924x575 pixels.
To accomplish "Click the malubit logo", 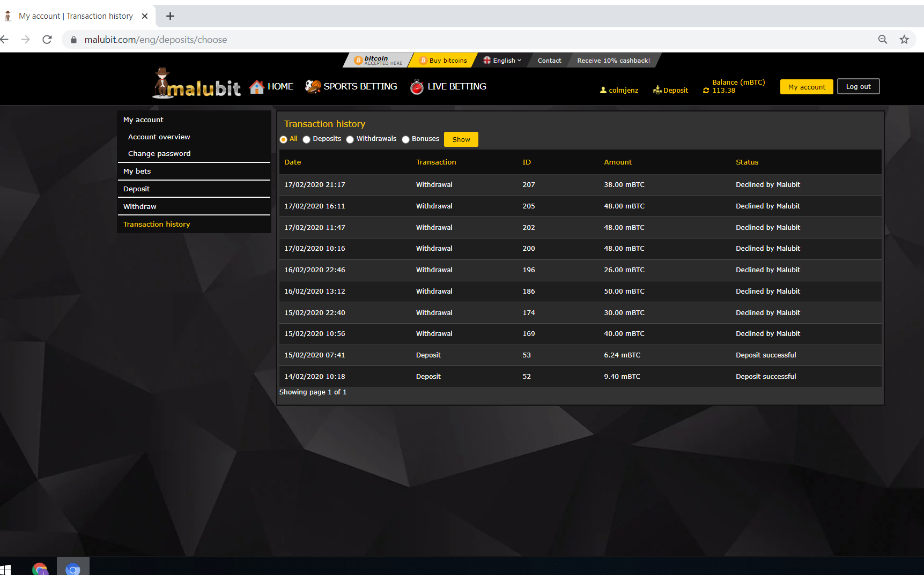I will pos(196,84).
